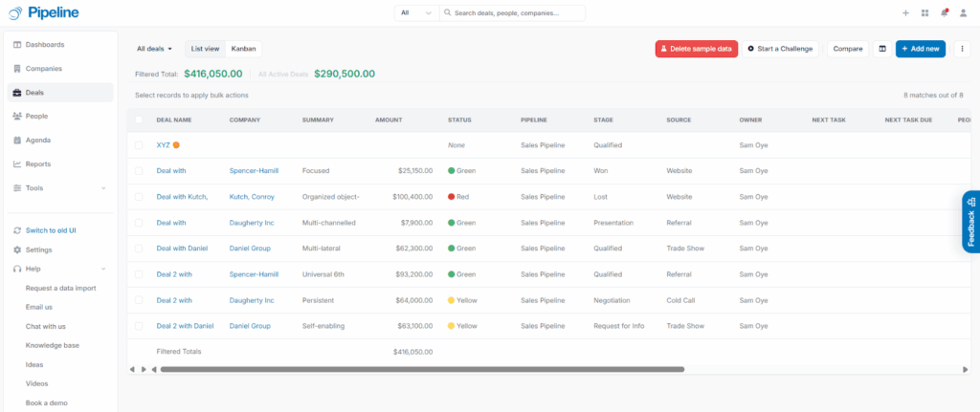This screenshot has height=412, width=980.
Task: Open the column layout icon button
Action: (881, 49)
